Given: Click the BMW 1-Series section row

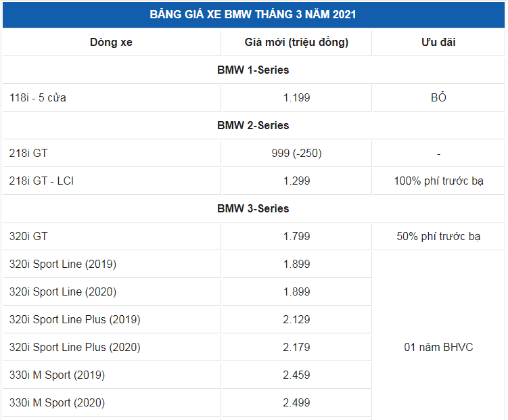Looking at the screenshot, I should coord(254,70).
